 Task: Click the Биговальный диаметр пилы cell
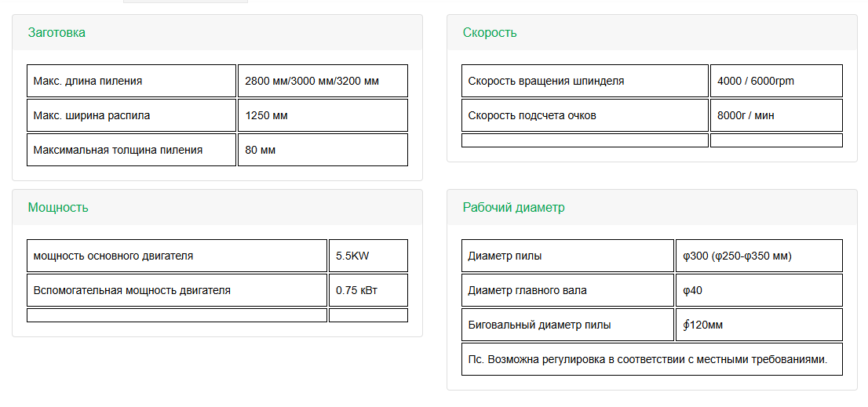click(567, 325)
